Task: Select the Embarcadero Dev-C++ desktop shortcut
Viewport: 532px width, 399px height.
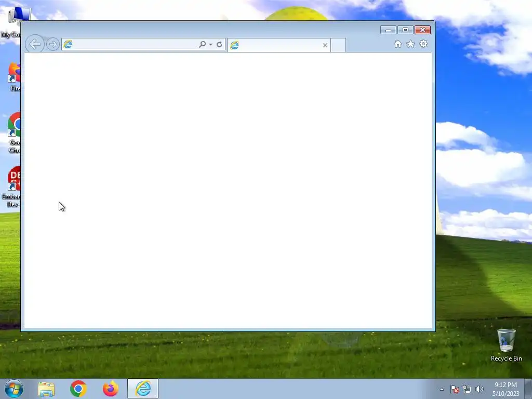Action: point(11,187)
